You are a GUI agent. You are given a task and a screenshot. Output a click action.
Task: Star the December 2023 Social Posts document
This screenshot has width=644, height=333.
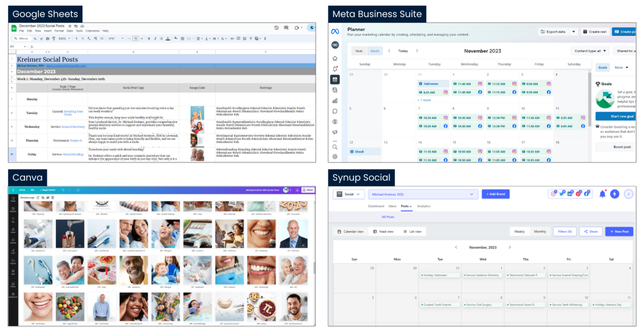[70, 26]
